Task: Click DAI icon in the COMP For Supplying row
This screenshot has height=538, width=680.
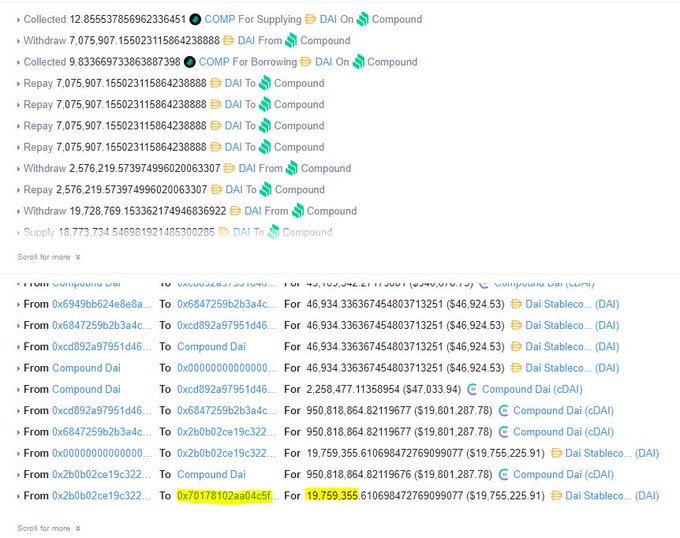Action: [x=310, y=19]
